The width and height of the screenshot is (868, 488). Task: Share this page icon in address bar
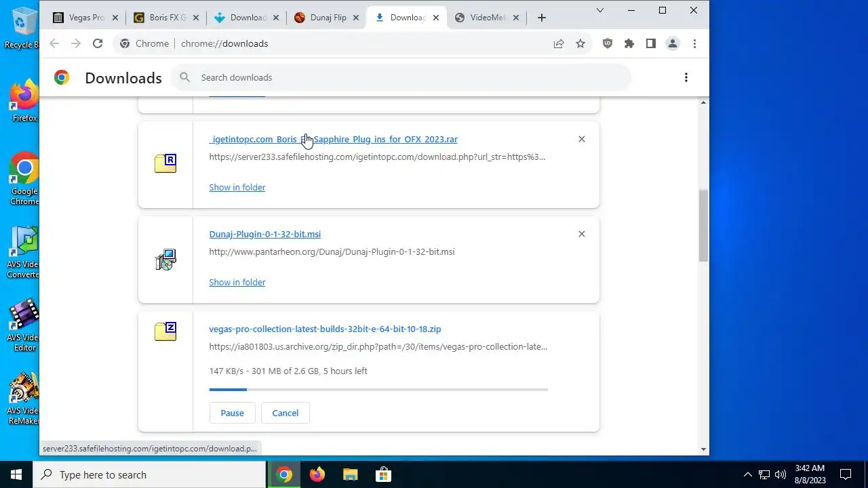tap(559, 43)
